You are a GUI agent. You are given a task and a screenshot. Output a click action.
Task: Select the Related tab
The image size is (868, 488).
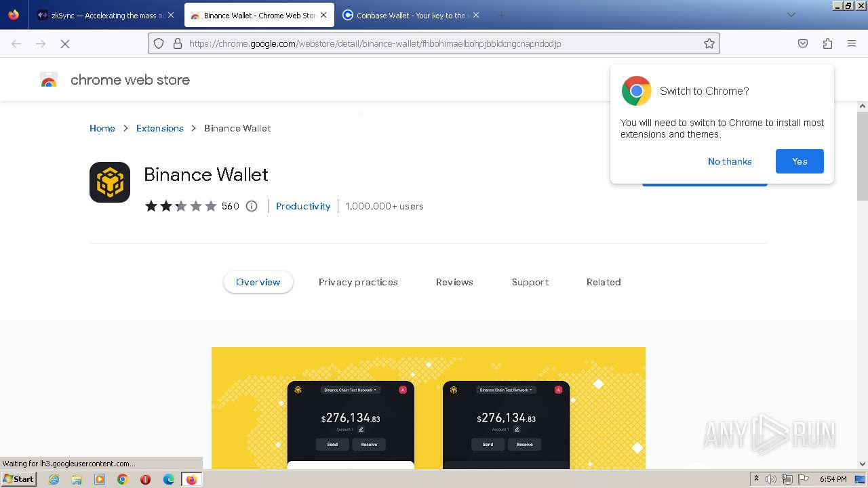604,282
